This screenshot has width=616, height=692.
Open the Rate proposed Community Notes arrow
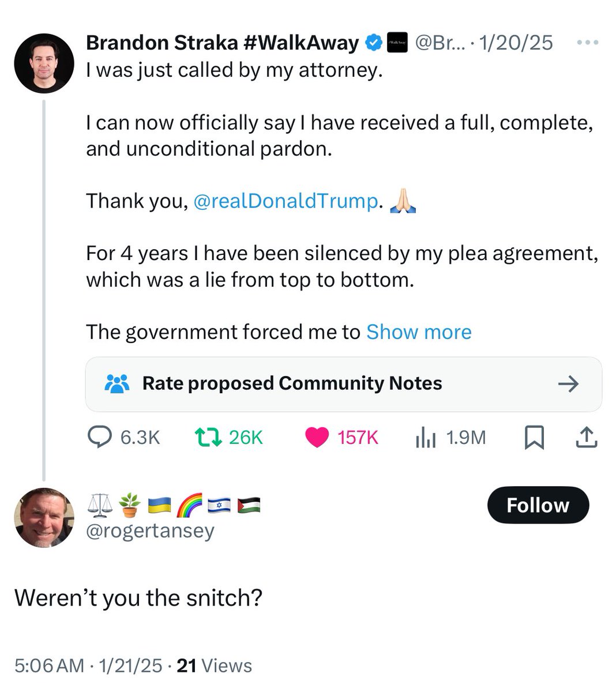tap(569, 383)
